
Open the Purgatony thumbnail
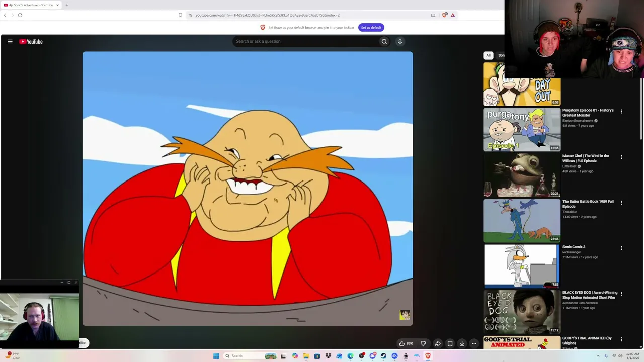point(522,130)
